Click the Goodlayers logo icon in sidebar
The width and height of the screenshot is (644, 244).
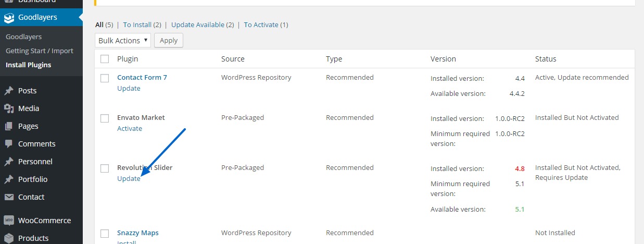[x=9, y=18]
